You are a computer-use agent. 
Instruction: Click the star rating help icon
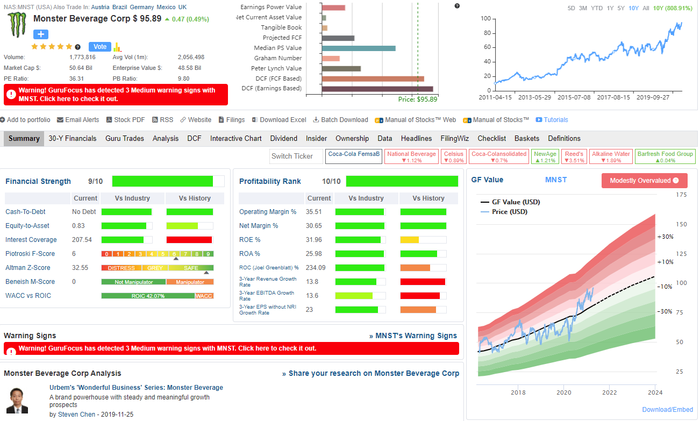78,47
